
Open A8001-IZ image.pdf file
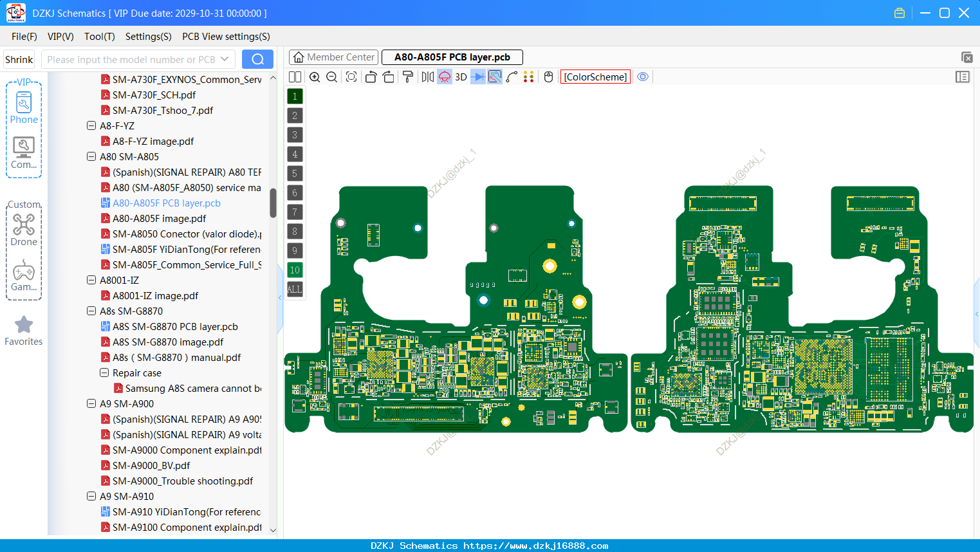[155, 296]
